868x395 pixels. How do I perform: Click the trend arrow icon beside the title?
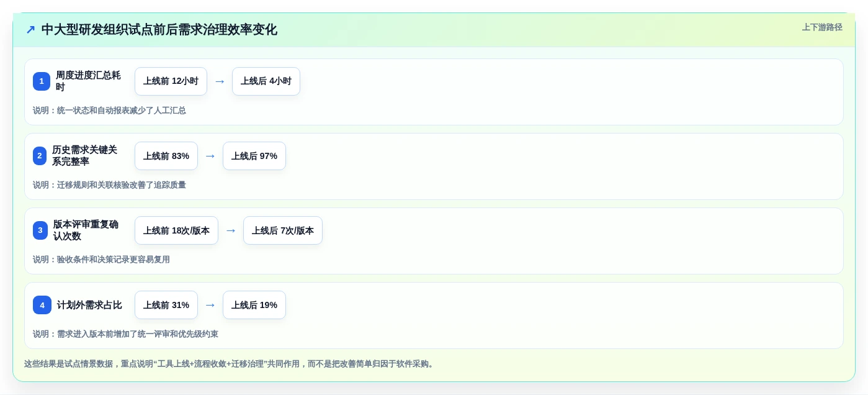coord(30,30)
